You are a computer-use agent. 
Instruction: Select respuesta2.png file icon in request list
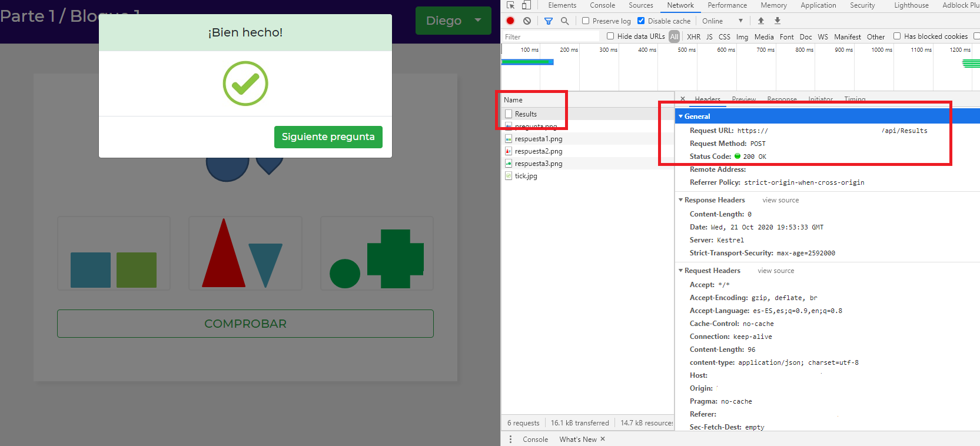pyautogui.click(x=509, y=151)
